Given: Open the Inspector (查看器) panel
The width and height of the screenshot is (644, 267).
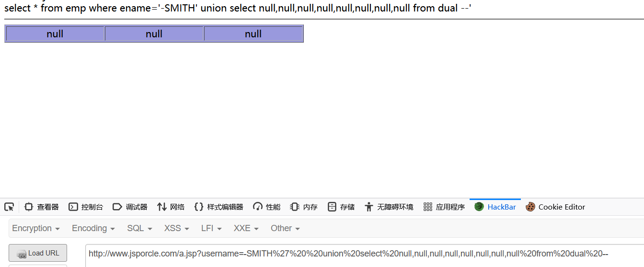Looking at the screenshot, I should pyautogui.click(x=42, y=207).
